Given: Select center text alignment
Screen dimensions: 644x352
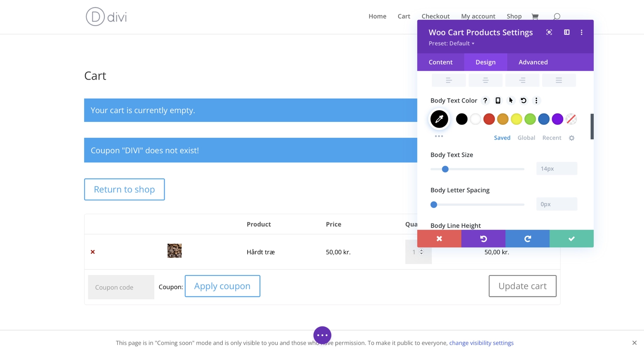Looking at the screenshot, I should [485, 80].
